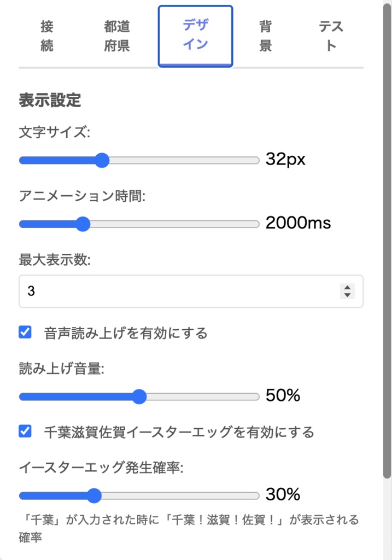This screenshot has height=560, width=392.
Task: Click the 文字サイズ slider handle
Action: click(102, 160)
